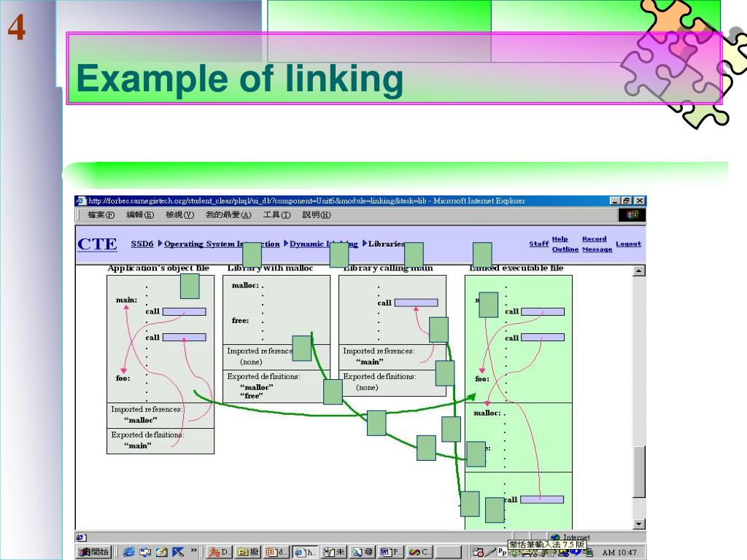Click the CTE home link
The height and width of the screenshot is (560, 747).
tap(97, 244)
